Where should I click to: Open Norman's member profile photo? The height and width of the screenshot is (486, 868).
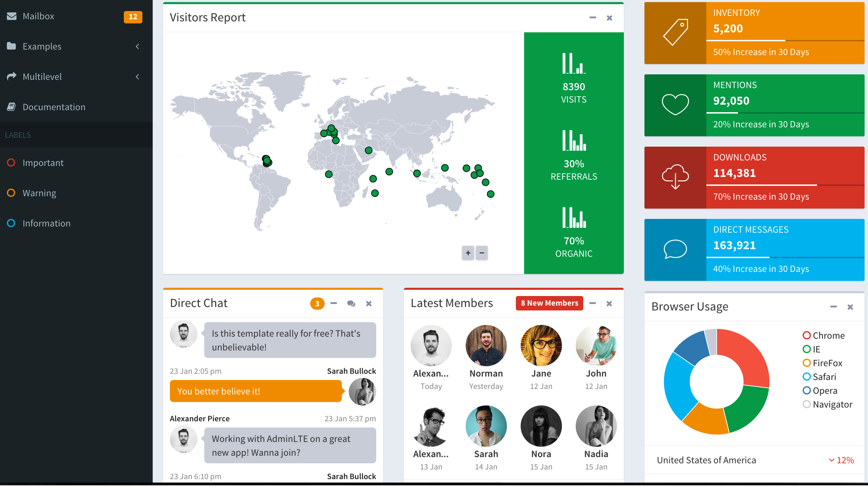point(486,345)
